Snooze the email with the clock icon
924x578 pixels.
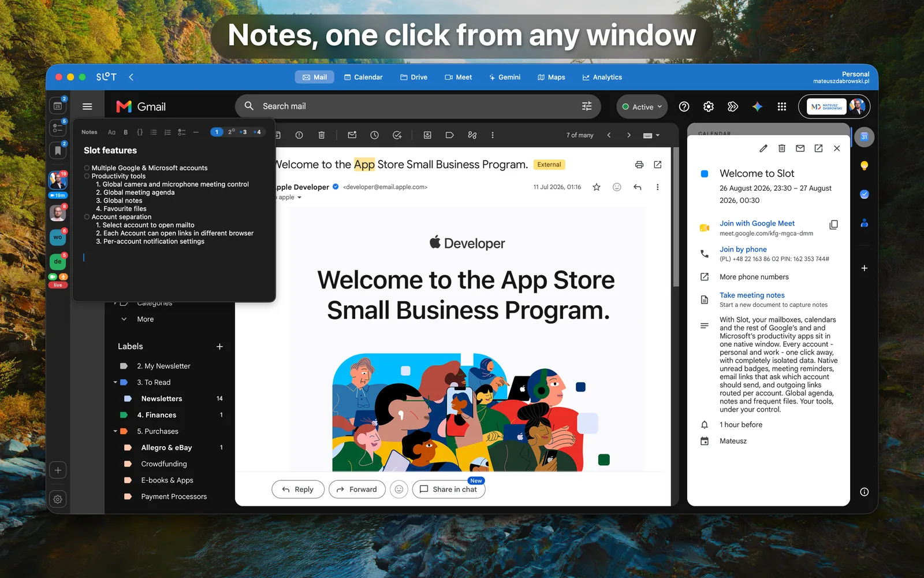374,135
